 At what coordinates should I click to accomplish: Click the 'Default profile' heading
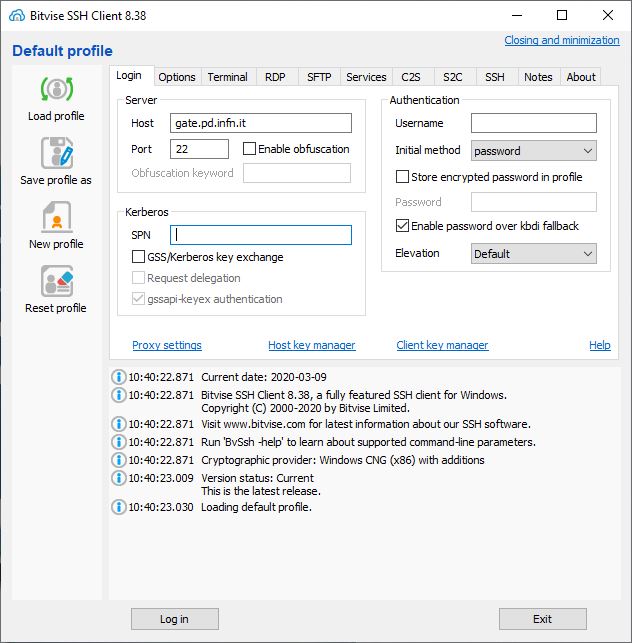(62, 51)
